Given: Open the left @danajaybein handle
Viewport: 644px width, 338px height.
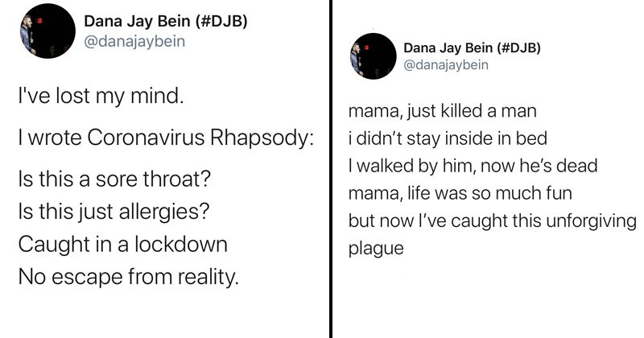Looking at the screenshot, I should [x=134, y=42].
